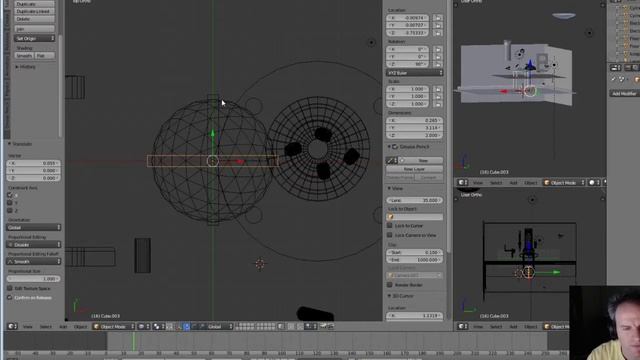Open the Set Origin dropdown

[34, 38]
